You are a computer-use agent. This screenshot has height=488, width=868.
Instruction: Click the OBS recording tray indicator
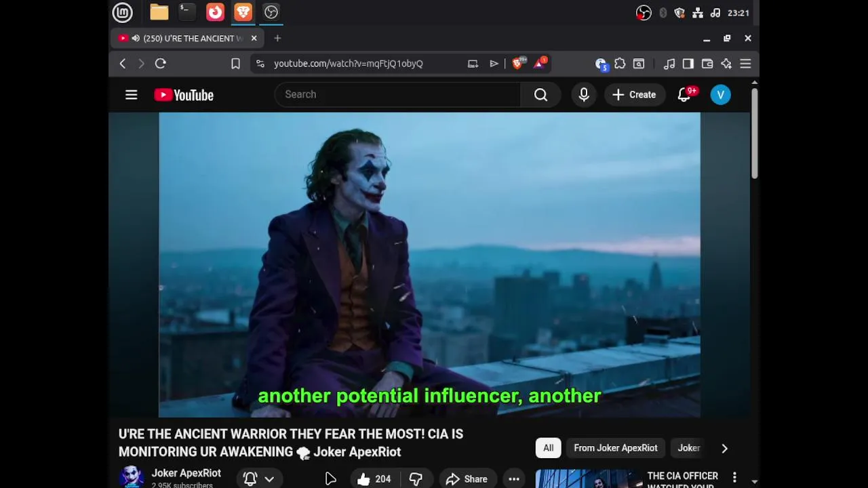click(x=644, y=13)
